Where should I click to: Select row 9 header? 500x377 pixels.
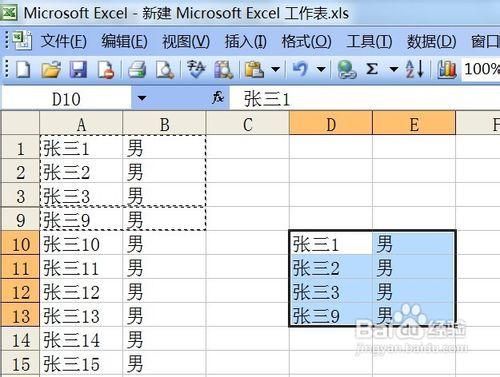click(20, 220)
